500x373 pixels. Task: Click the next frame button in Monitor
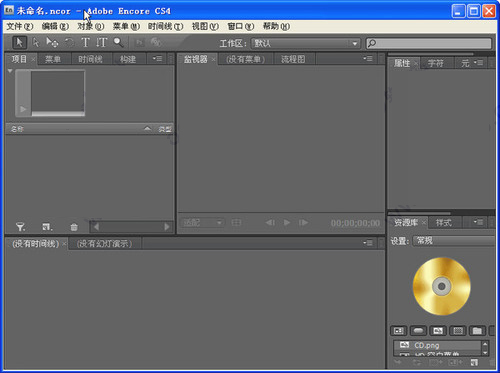tap(303, 222)
